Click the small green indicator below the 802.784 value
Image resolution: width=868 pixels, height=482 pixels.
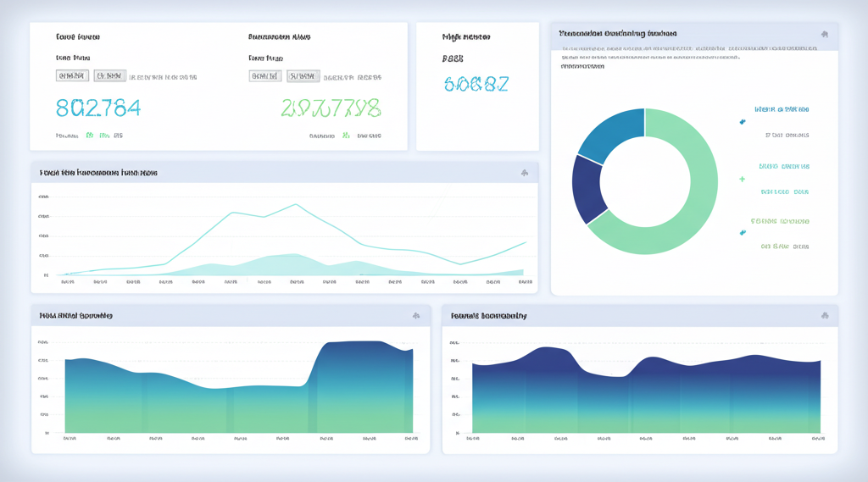click(x=89, y=136)
